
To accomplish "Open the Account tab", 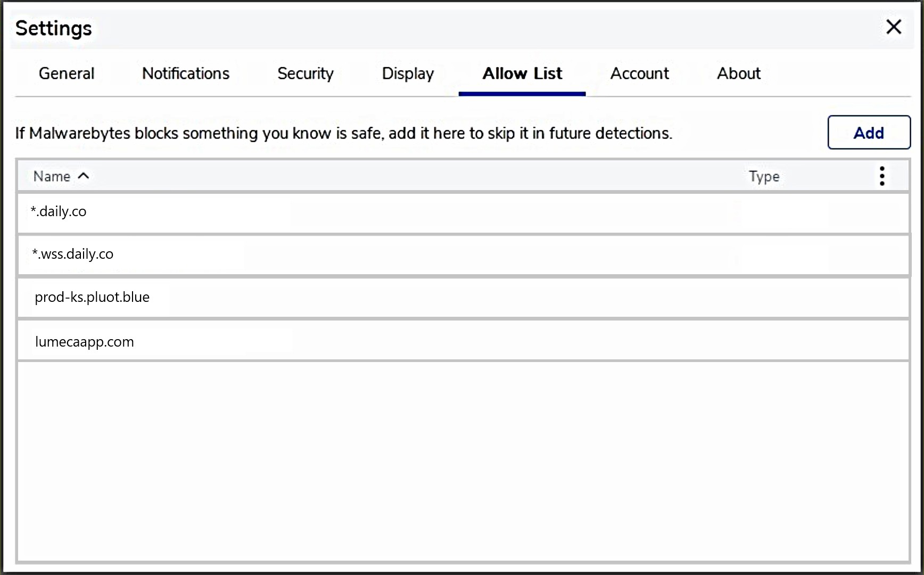I will (639, 73).
